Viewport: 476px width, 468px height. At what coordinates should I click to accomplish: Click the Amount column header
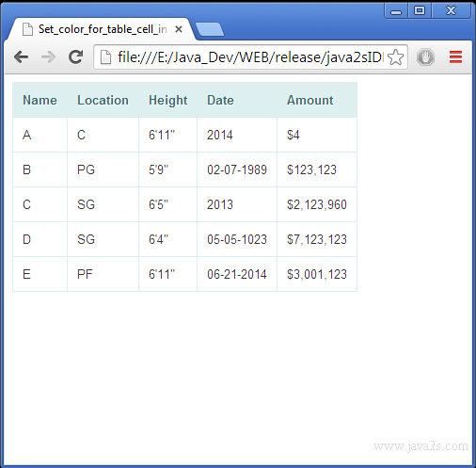point(317,100)
